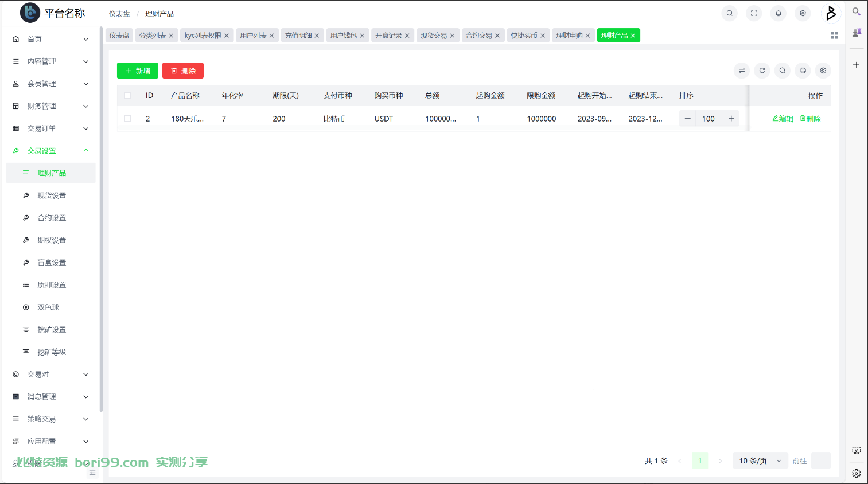
Task: Close the 现货交易 tab
Action: pyautogui.click(x=452, y=36)
